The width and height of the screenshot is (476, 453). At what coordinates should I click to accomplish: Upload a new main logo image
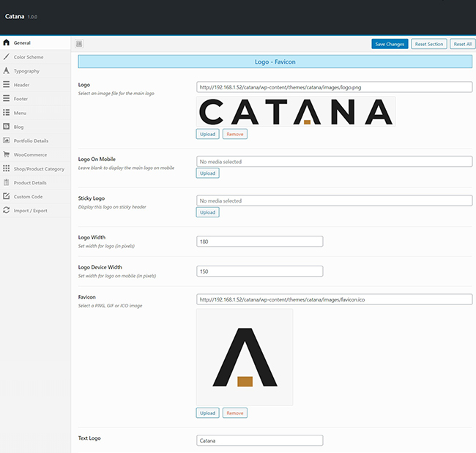tap(208, 134)
